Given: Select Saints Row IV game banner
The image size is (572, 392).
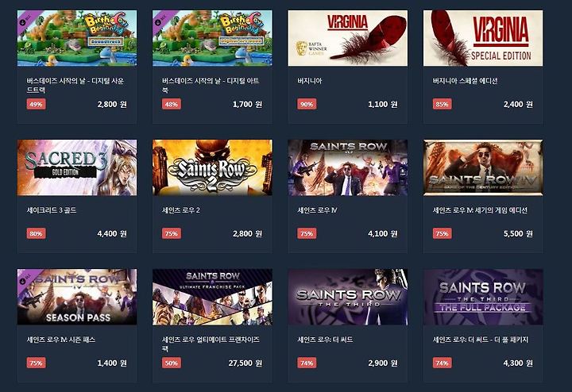Looking at the screenshot, I should [x=348, y=167].
